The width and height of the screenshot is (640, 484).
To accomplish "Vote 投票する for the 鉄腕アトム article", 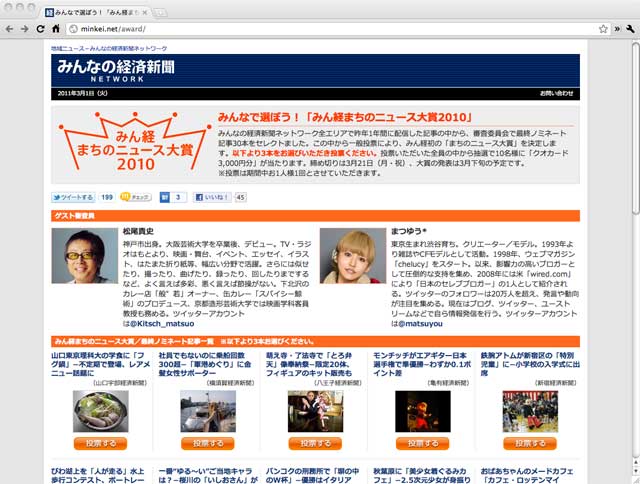I will [530, 444].
